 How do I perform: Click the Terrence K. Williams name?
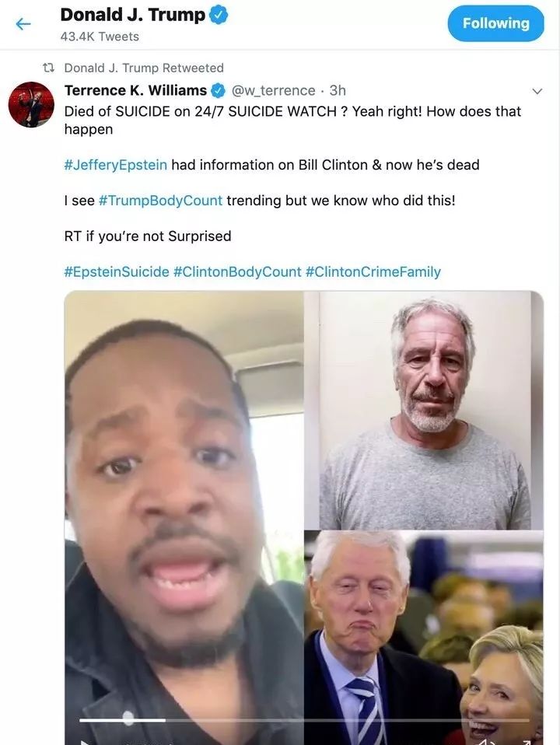tap(135, 89)
